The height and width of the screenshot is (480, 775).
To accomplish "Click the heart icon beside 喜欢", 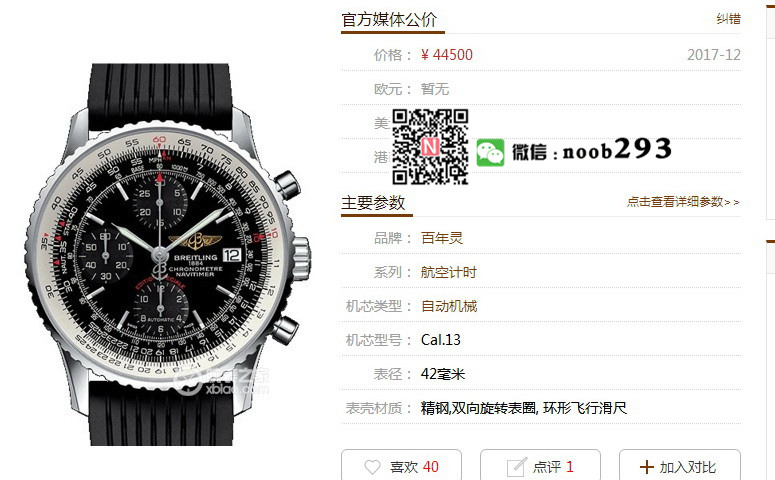I will coord(372,467).
